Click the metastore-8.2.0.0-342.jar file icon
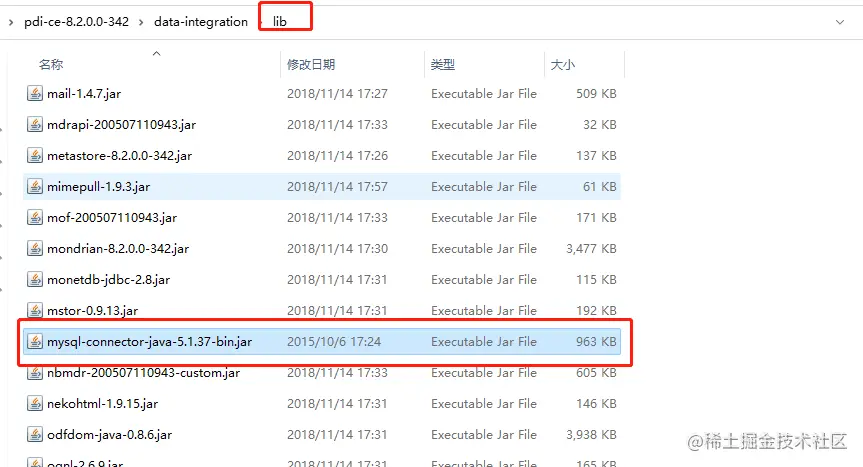 35,156
